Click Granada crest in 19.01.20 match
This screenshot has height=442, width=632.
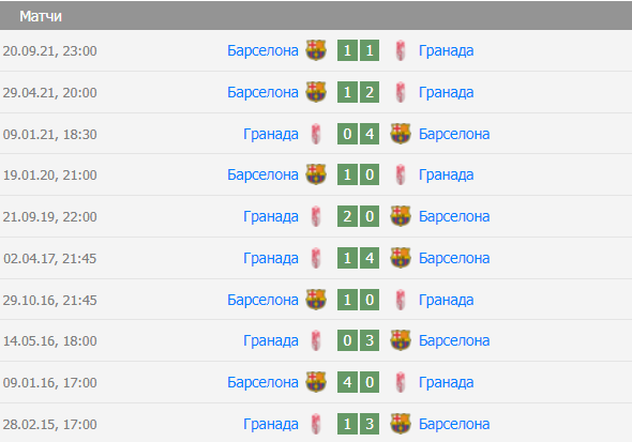click(x=401, y=175)
